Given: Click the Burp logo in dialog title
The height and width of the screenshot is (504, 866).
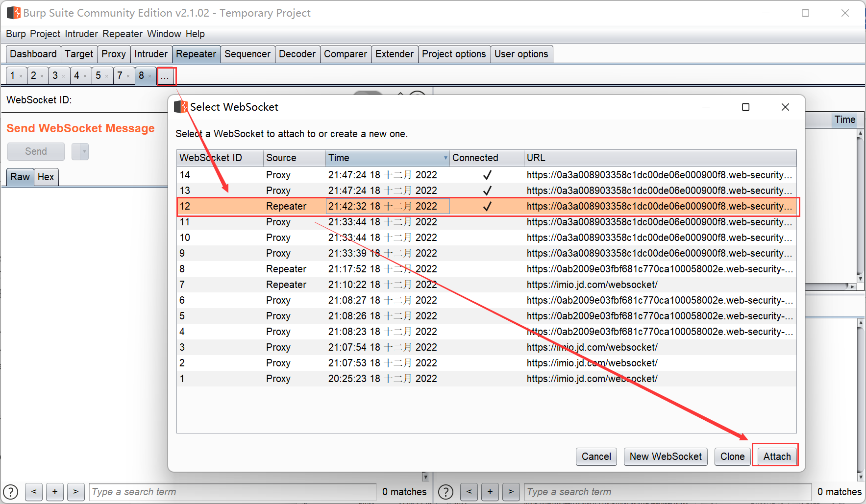Looking at the screenshot, I should (x=181, y=107).
